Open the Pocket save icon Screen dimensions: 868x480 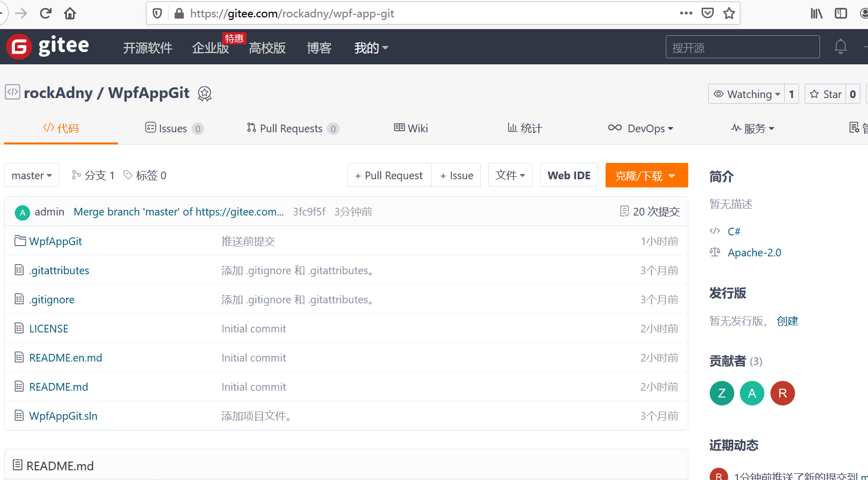click(x=708, y=13)
